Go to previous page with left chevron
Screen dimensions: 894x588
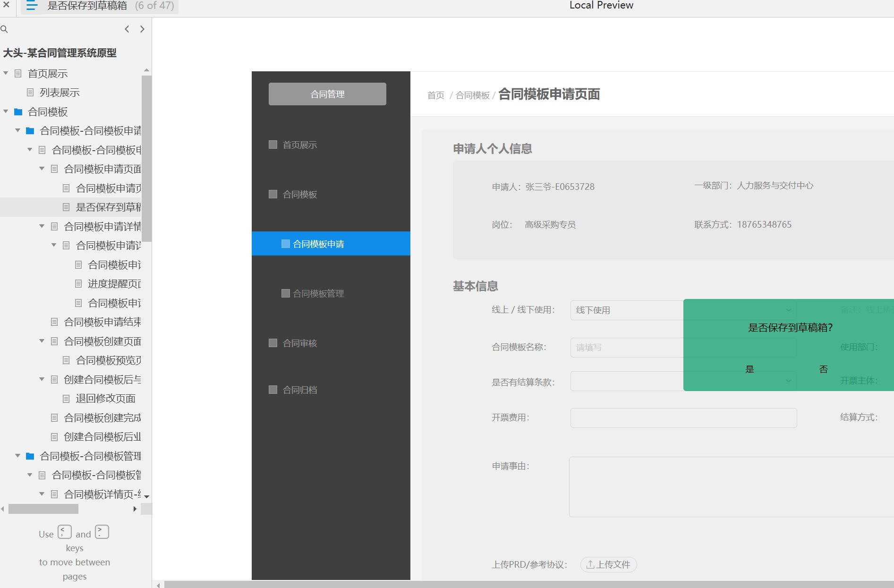[127, 29]
